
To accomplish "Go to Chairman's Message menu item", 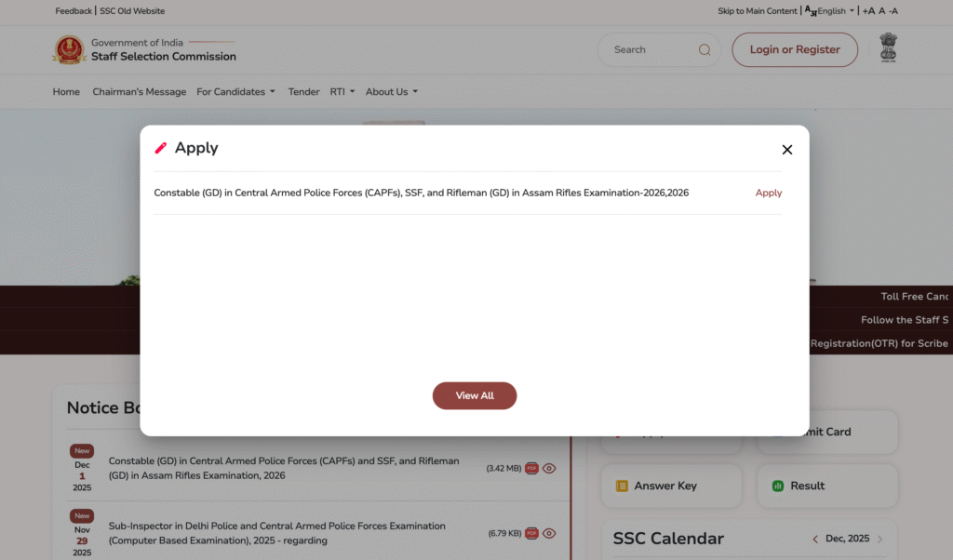I will click(x=139, y=91).
